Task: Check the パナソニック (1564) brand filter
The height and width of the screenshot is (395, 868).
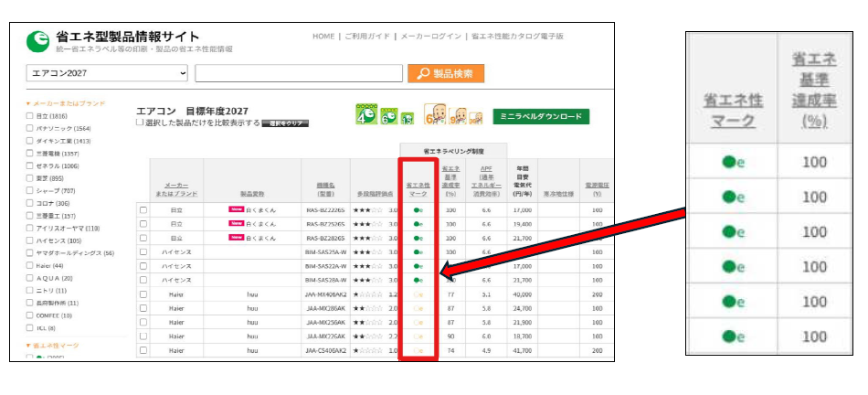Action: point(30,129)
